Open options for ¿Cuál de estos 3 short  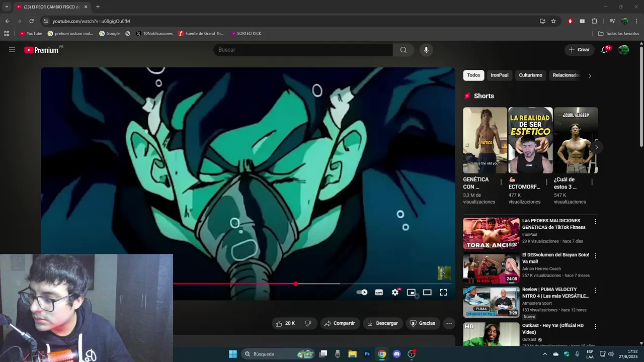pyautogui.click(x=592, y=183)
